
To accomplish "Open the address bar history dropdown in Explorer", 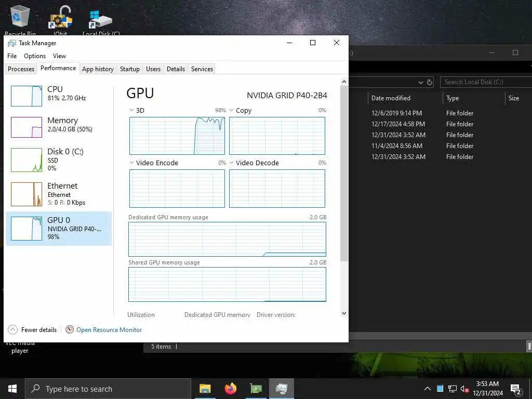I will click(x=421, y=82).
